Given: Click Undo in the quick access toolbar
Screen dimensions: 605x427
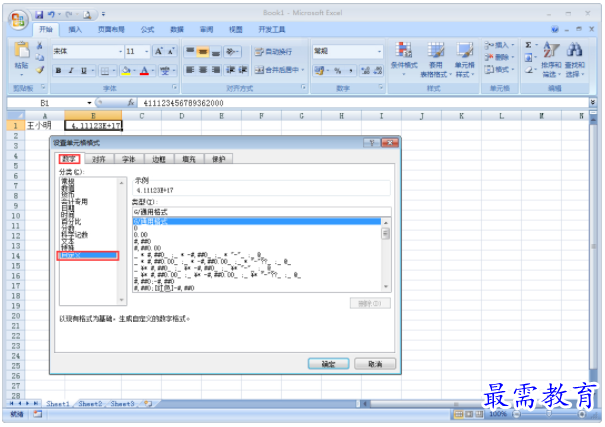Looking at the screenshot, I should tap(51, 15).
